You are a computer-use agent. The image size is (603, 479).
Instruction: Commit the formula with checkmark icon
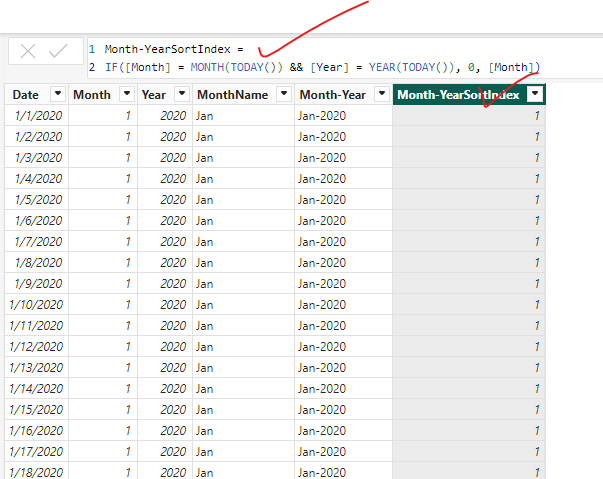58,51
